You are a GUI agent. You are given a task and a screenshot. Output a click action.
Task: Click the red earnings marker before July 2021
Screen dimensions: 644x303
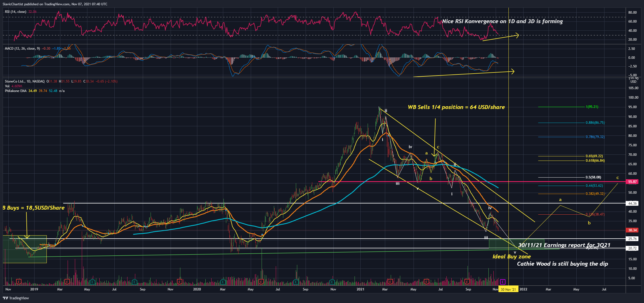[426, 282]
